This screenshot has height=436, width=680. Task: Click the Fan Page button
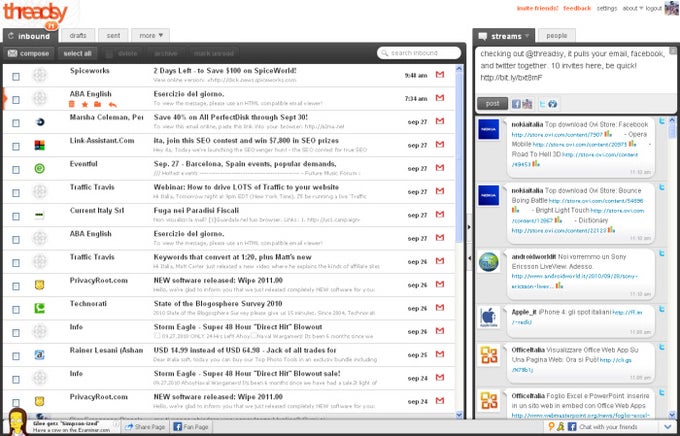[x=191, y=427]
